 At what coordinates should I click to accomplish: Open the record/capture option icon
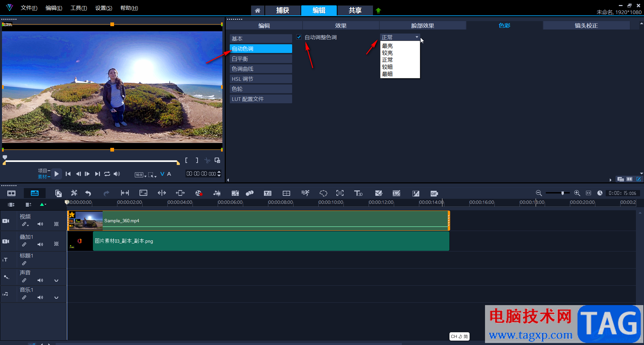pyautogui.click(x=199, y=193)
